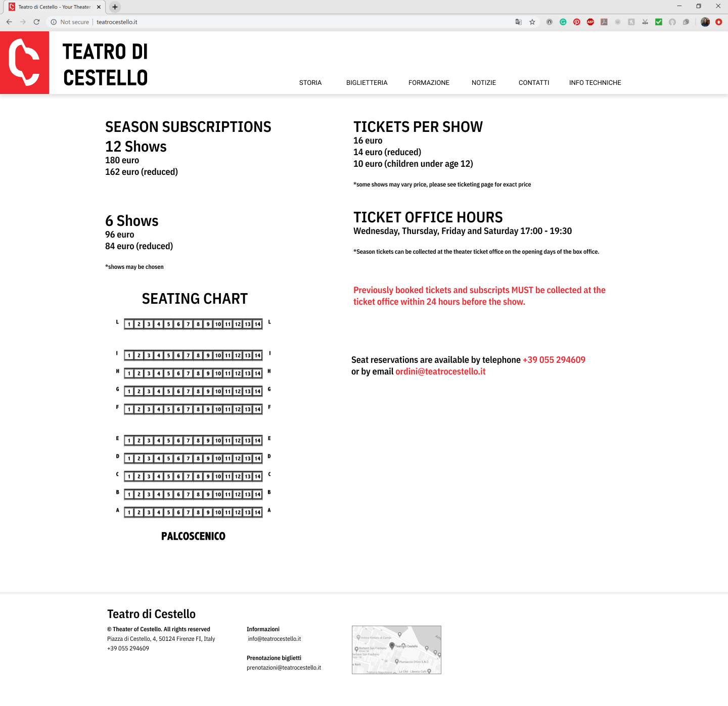This screenshot has width=728, height=706.
Task: Navigate to CONTATTI page
Action: tap(534, 82)
